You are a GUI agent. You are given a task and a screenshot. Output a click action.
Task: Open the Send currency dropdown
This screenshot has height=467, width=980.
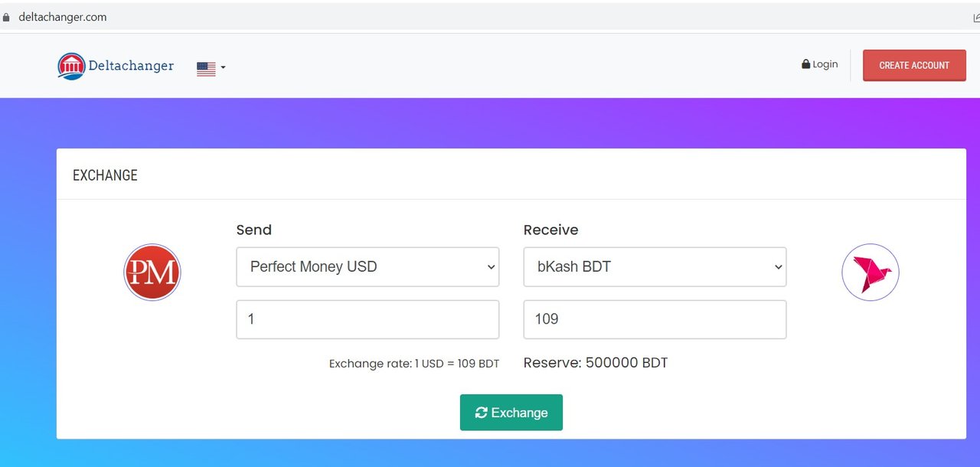pos(367,266)
